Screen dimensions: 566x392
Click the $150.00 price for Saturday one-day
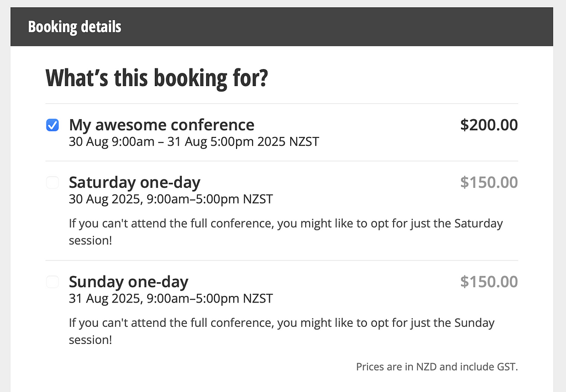489,182
